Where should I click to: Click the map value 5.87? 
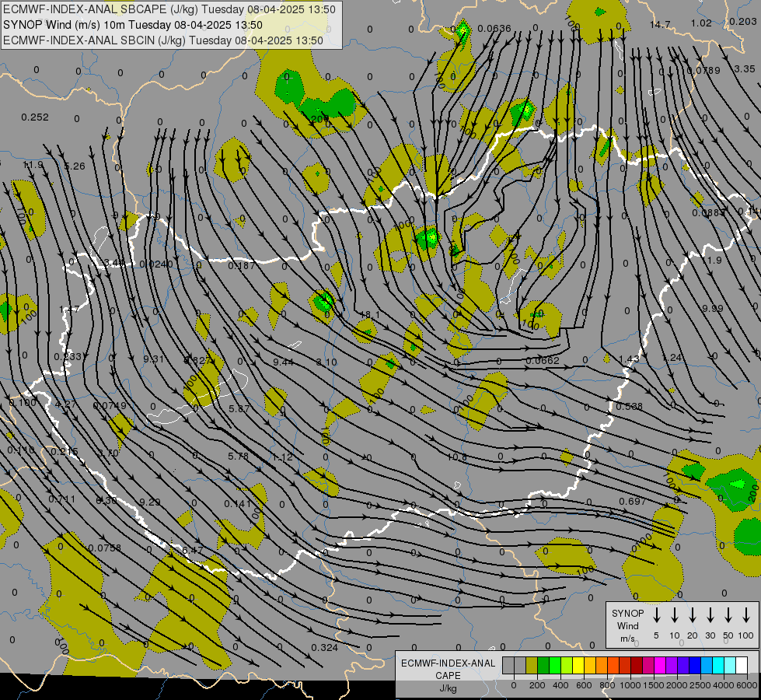click(239, 409)
